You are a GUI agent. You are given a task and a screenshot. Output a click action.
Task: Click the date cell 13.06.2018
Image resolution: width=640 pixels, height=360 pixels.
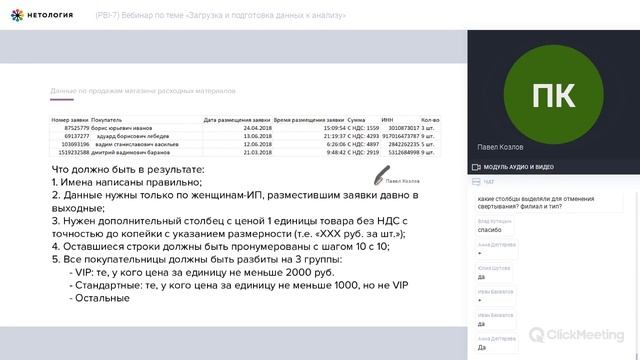point(258,136)
